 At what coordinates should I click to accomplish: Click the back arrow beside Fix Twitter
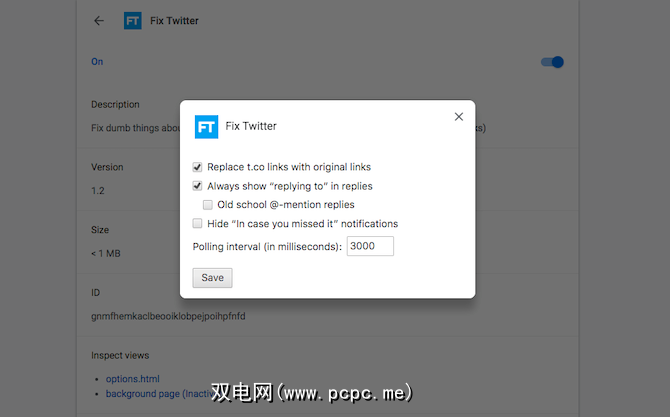point(99,21)
